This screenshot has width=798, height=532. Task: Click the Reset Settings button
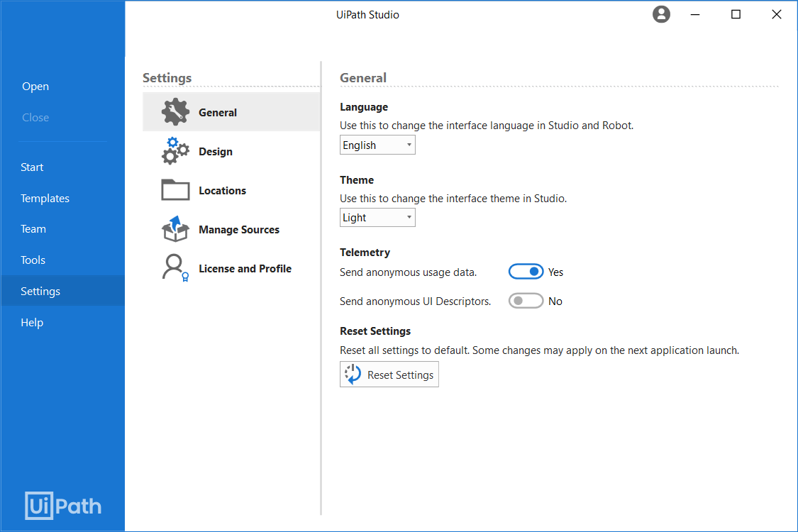tap(389, 374)
